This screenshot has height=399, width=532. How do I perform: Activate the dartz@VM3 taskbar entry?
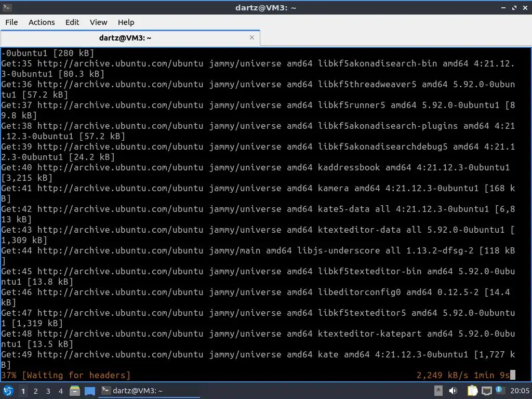coord(149,391)
